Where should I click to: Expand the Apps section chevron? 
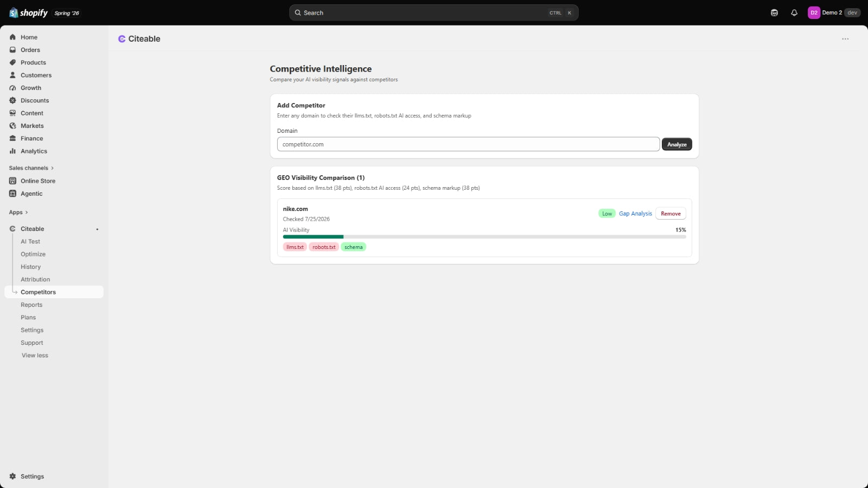[x=26, y=213]
